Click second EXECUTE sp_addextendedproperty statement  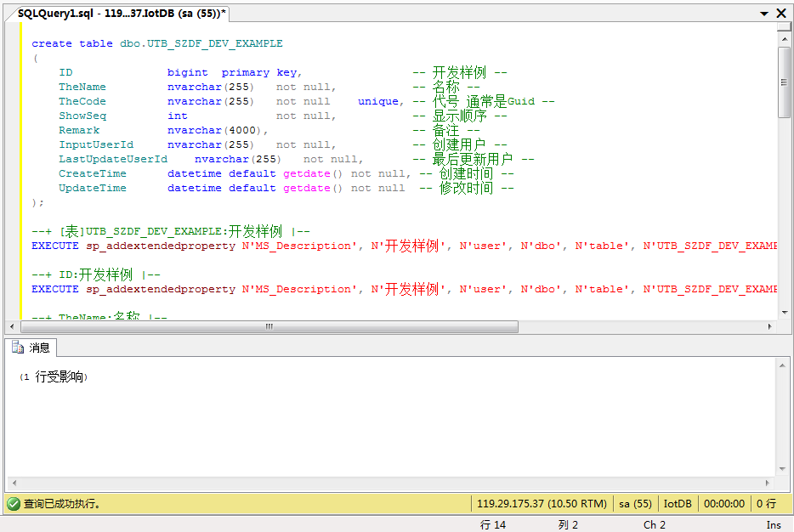[404, 289]
